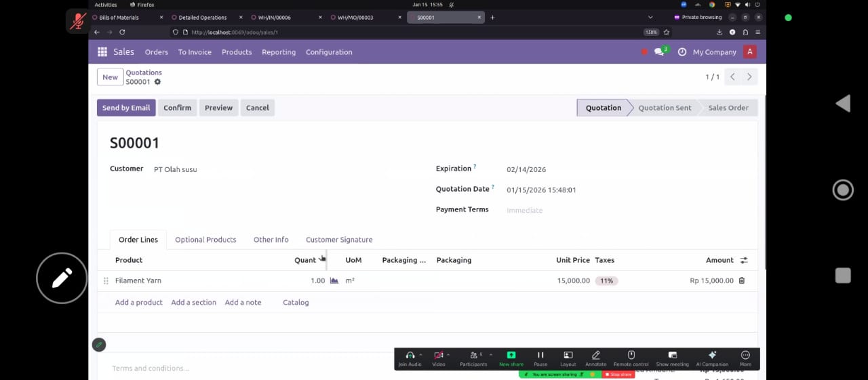The width and height of the screenshot is (868, 380).
Task: Click the gear icon next to S00001
Action: click(157, 82)
